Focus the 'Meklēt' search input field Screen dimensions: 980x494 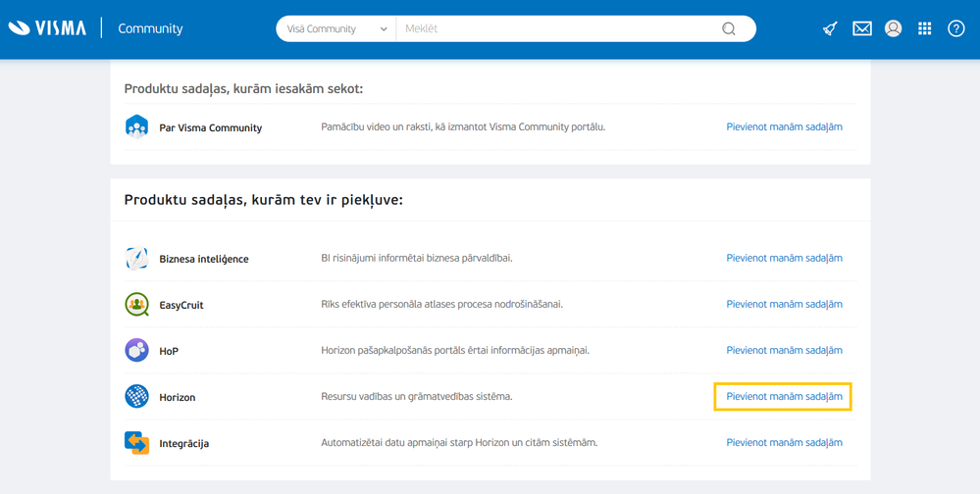(556, 28)
